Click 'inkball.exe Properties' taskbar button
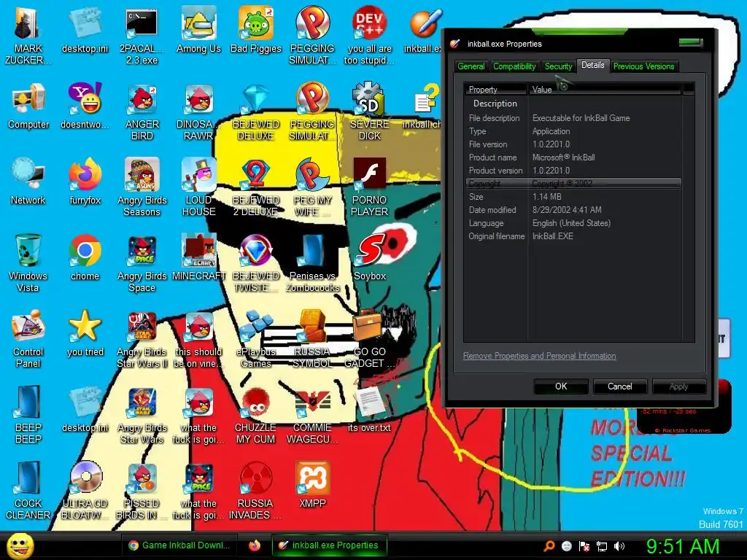 pyautogui.click(x=329, y=545)
